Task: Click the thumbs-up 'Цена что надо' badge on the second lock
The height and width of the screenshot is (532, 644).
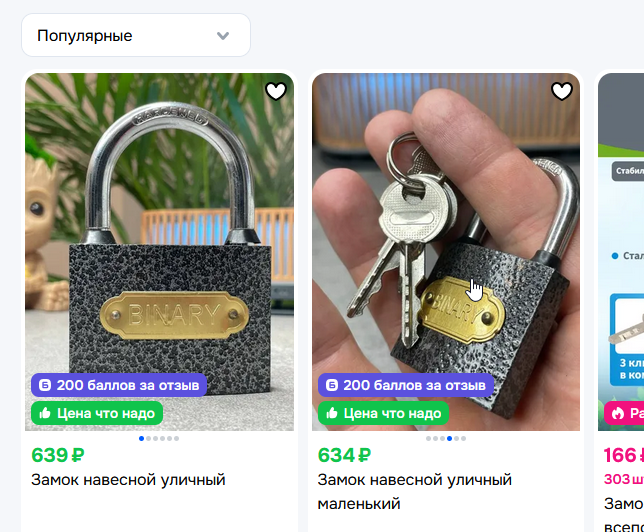Action: click(383, 413)
